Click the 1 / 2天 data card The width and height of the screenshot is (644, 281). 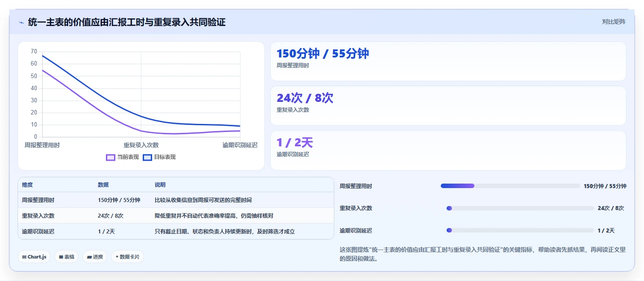448,150
